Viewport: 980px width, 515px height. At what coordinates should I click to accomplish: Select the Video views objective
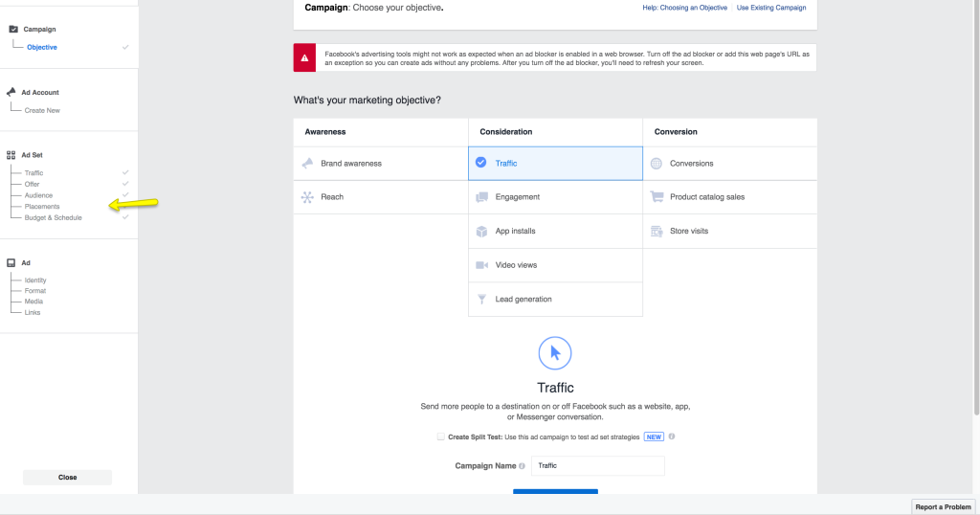(555, 265)
